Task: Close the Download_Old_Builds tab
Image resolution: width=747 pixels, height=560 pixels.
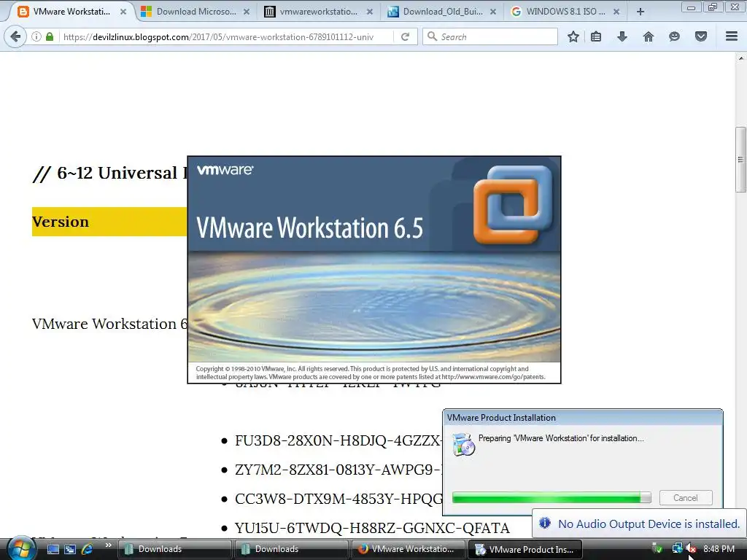Action: coord(493,12)
